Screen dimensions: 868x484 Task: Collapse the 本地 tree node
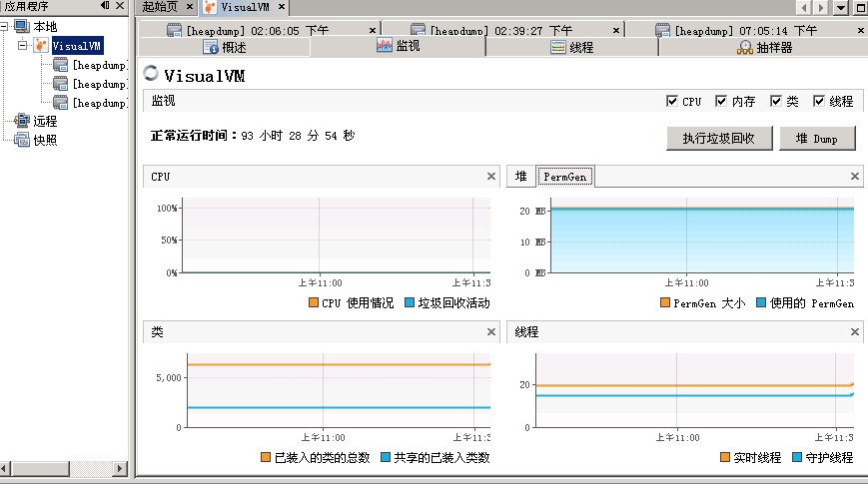(x=7, y=27)
